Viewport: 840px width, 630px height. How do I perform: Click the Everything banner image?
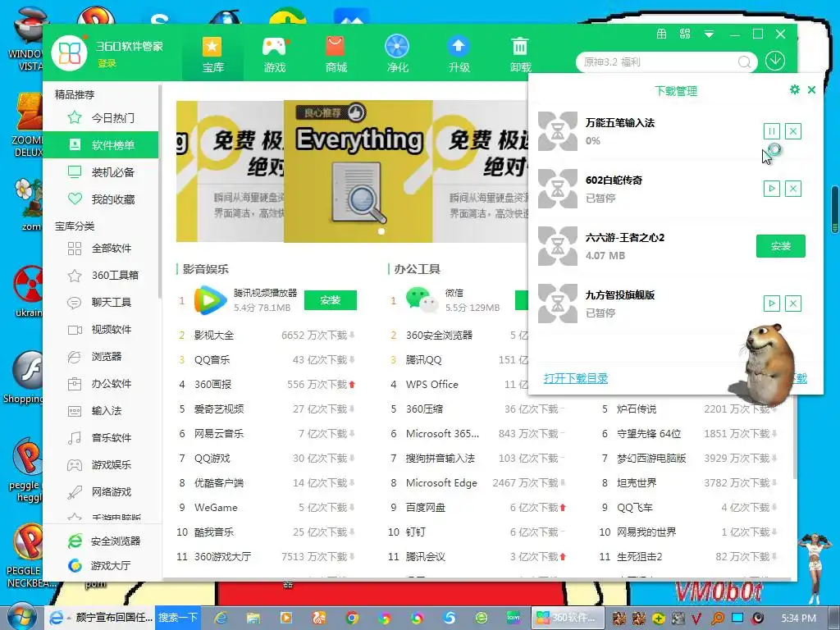coord(358,171)
